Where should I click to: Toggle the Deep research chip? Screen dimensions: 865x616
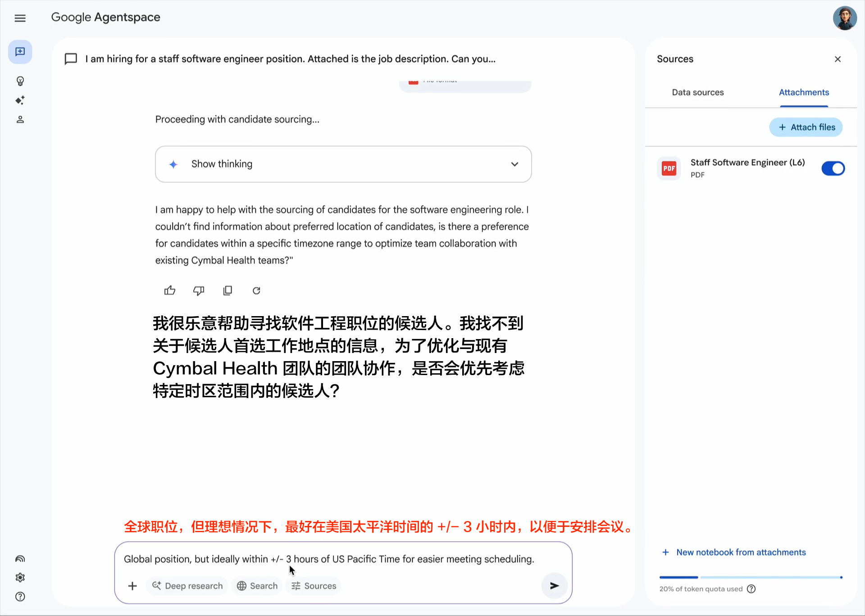(x=187, y=586)
